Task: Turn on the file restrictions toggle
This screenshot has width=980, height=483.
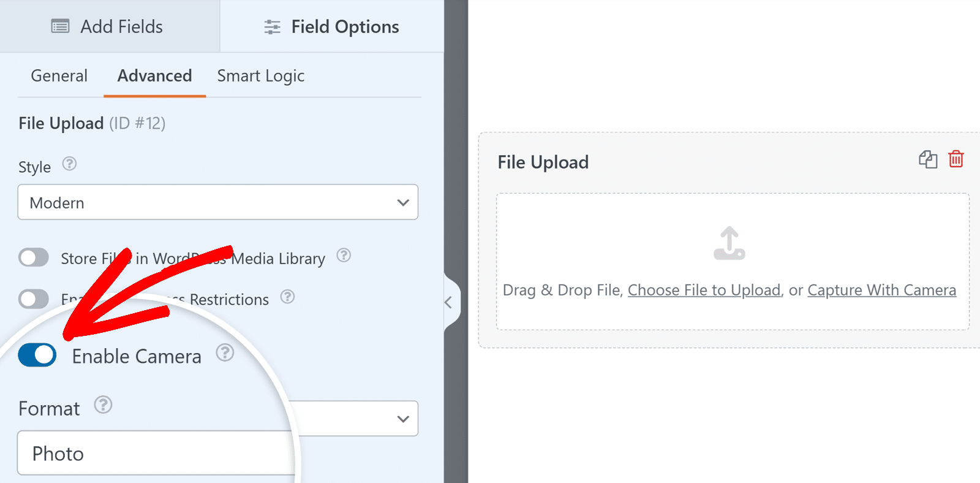Action: tap(33, 299)
